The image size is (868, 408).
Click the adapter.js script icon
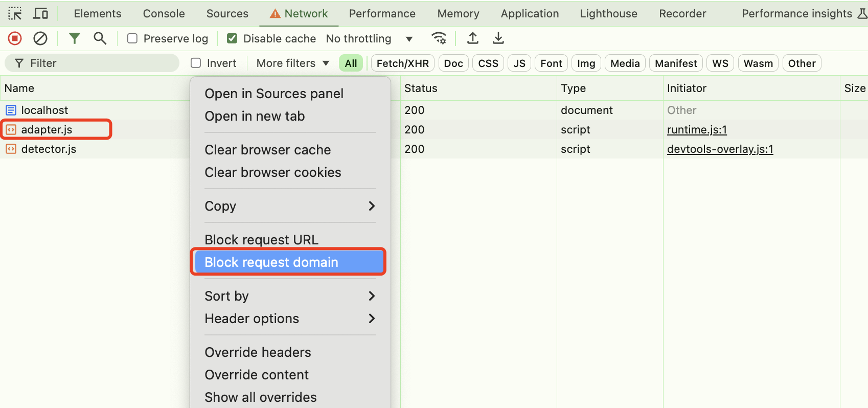(11, 129)
